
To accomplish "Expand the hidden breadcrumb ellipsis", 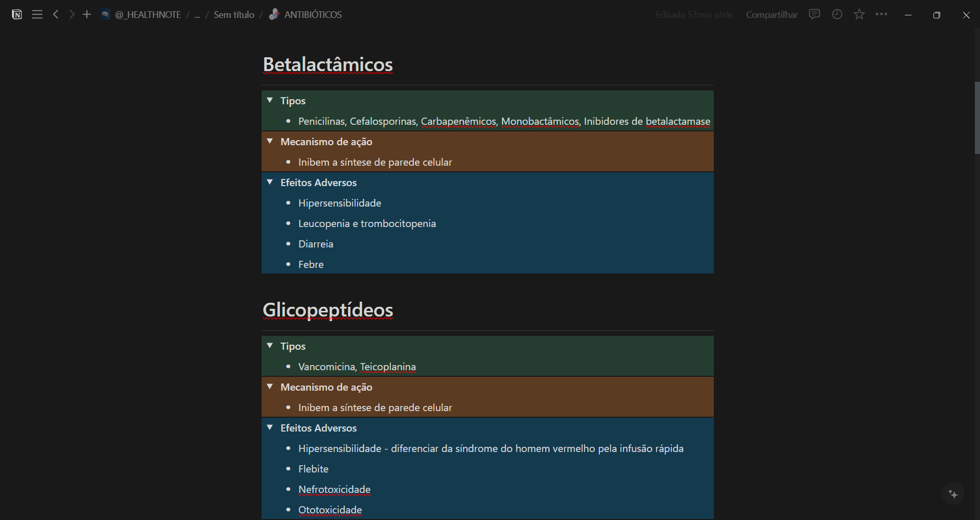I will tap(197, 15).
